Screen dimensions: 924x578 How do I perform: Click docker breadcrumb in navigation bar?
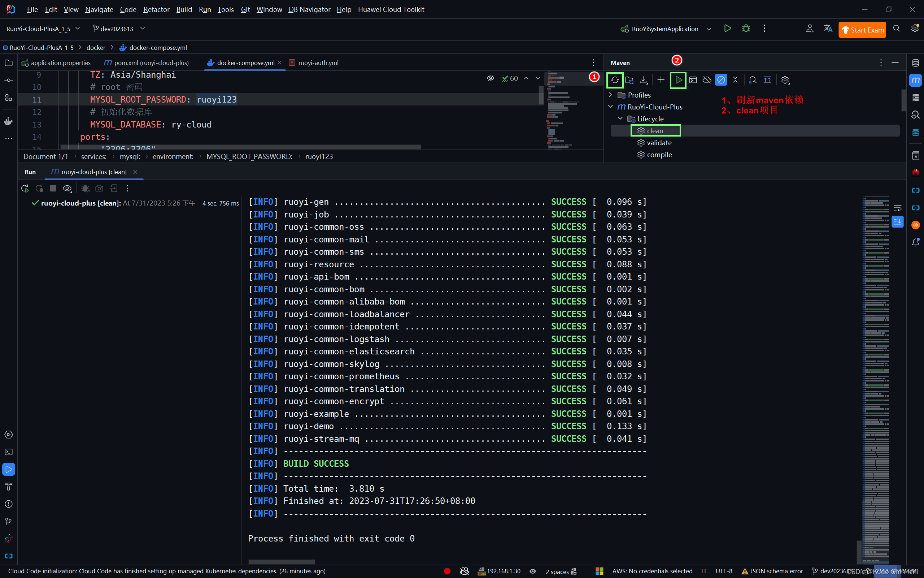pos(96,47)
